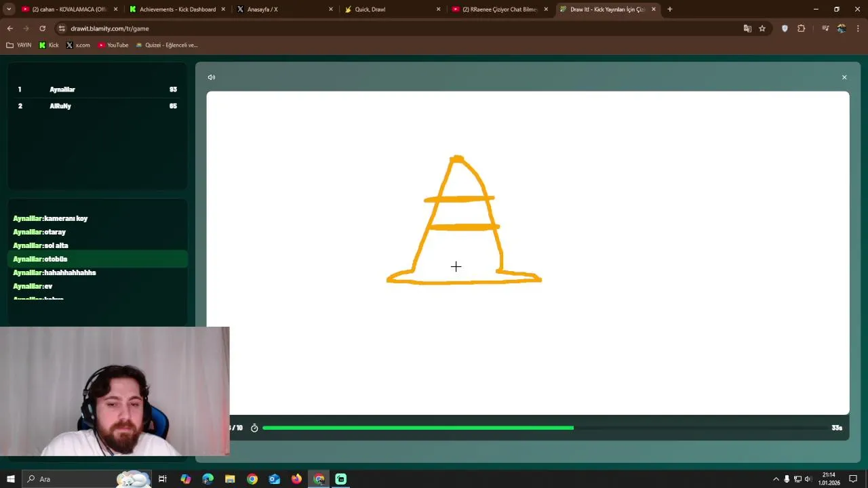Open the YAYIN bookmarks folder
The width and height of the screenshot is (868, 488).
pyautogui.click(x=19, y=45)
